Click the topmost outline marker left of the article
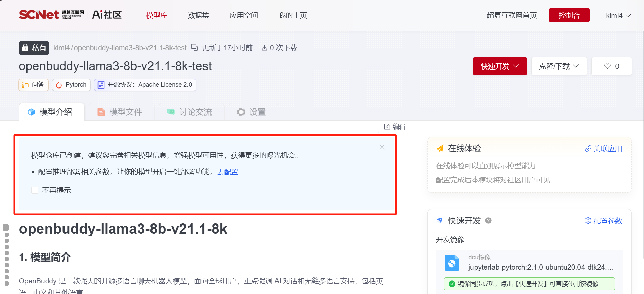Screen dimensions: 644x294 click(6, 228)
